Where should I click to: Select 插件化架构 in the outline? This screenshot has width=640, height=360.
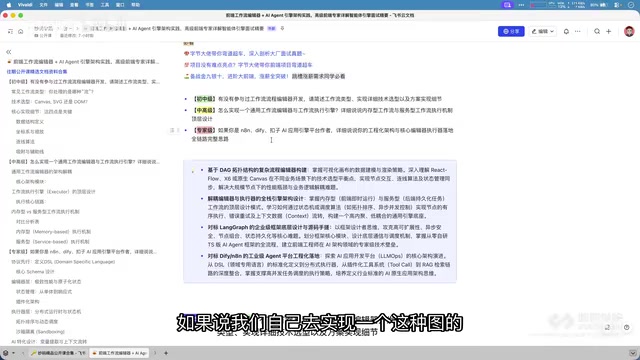28,302
